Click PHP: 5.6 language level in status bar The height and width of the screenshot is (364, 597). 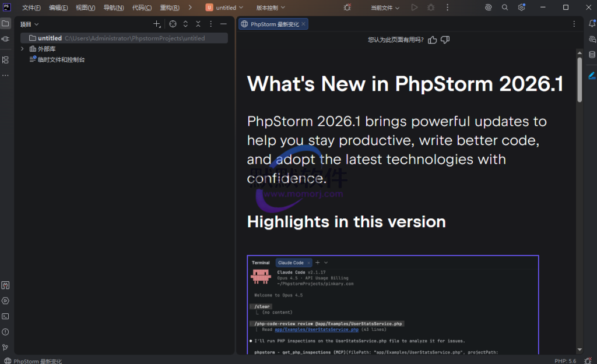(565, 361)
